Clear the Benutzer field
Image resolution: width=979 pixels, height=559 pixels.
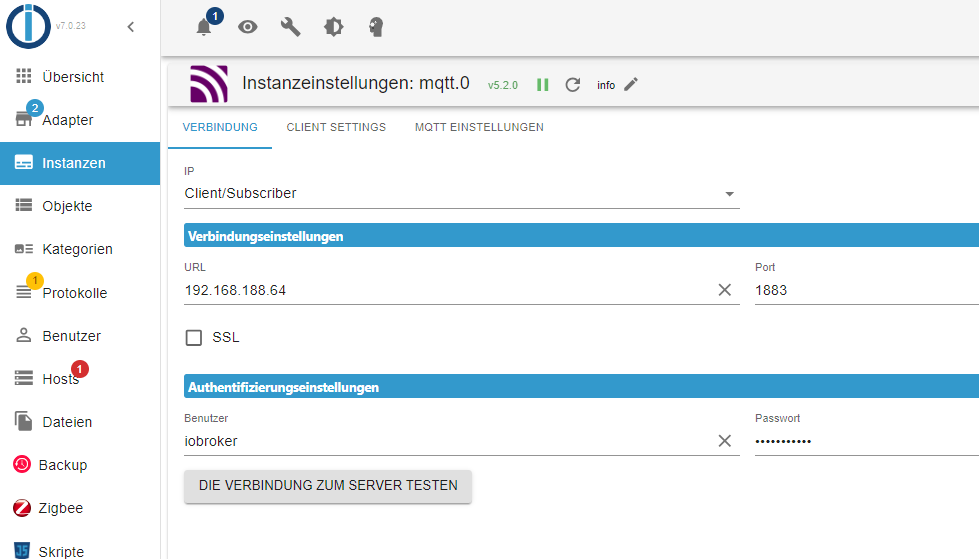point(724,441)
